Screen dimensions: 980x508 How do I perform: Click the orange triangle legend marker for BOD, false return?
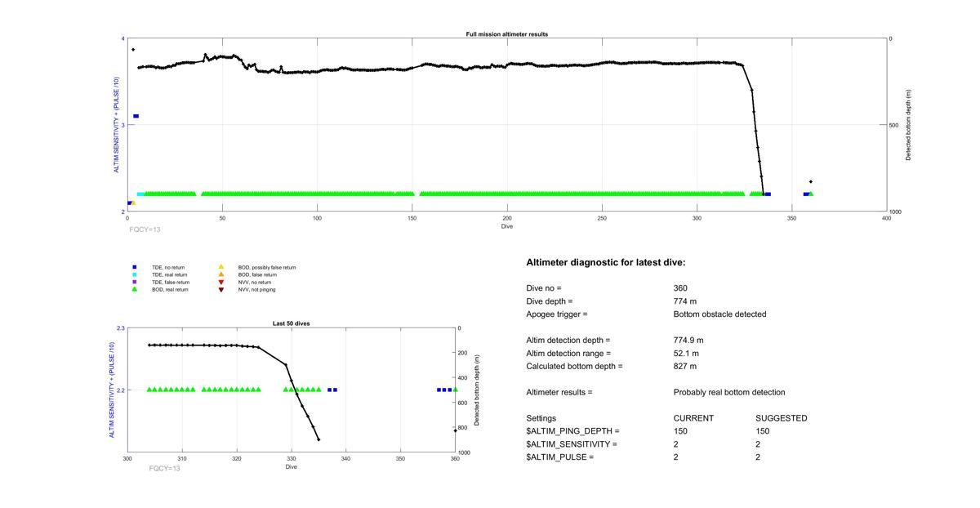pos(220,274)
